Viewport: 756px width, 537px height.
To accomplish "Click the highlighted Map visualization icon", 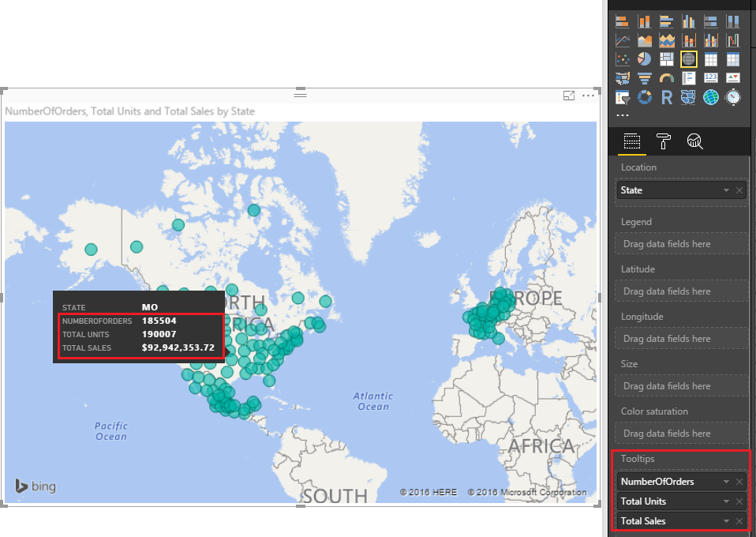I will coord(688,59).
